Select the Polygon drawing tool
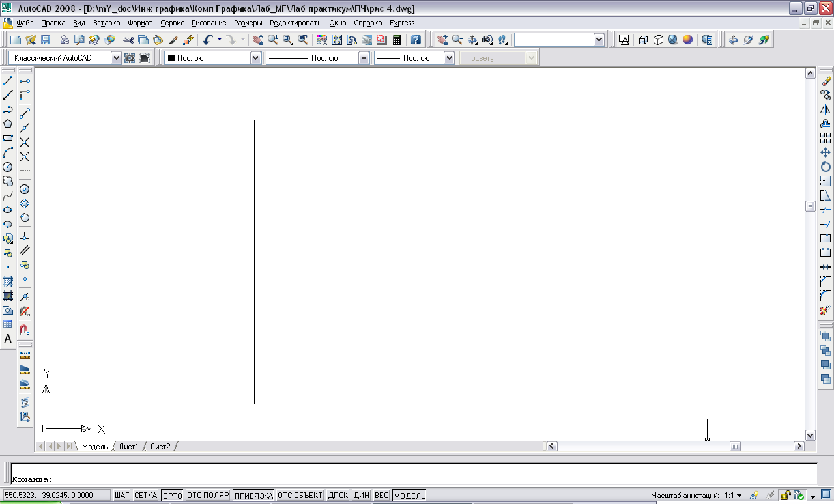Screen dimensions: 834x504 point(8,124)
